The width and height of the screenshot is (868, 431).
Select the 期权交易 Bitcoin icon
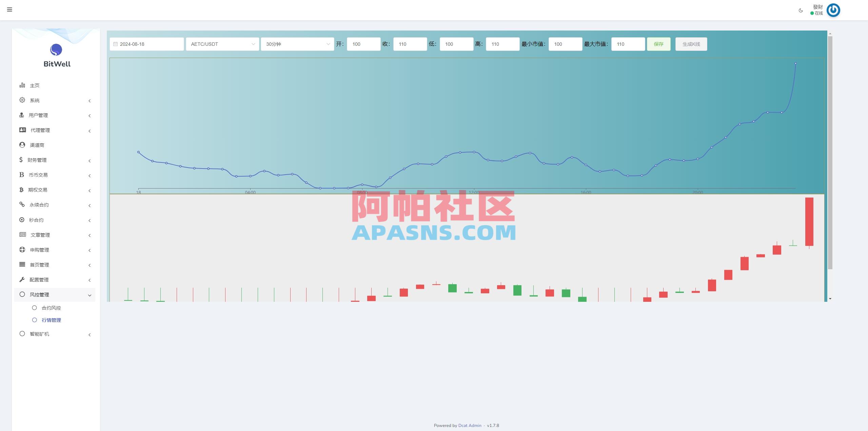[22, 190]
